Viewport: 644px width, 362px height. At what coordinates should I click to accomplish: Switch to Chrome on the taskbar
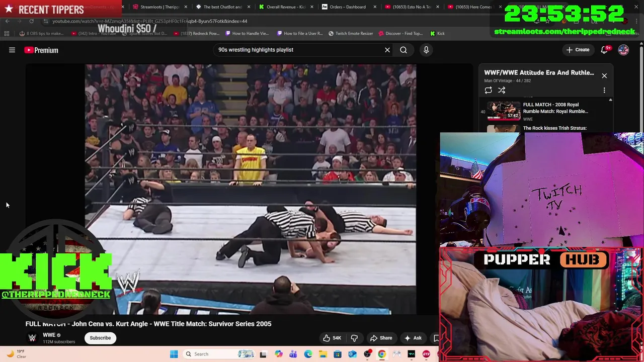click(x=382, y=354)
